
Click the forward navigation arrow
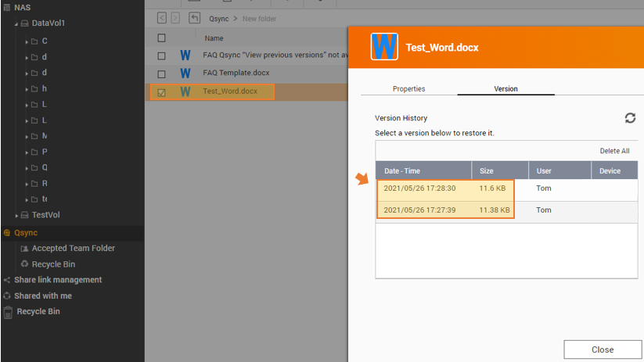click(175, 18)
